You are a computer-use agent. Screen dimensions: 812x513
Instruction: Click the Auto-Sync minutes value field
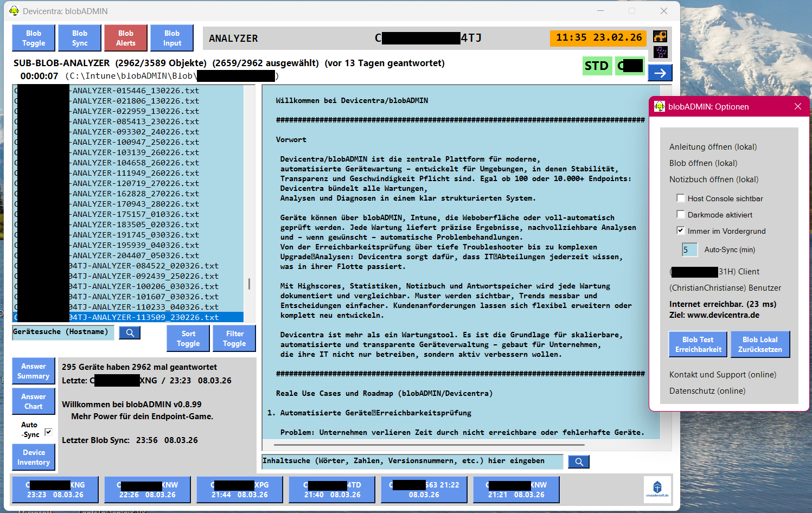tap(689, 249)
